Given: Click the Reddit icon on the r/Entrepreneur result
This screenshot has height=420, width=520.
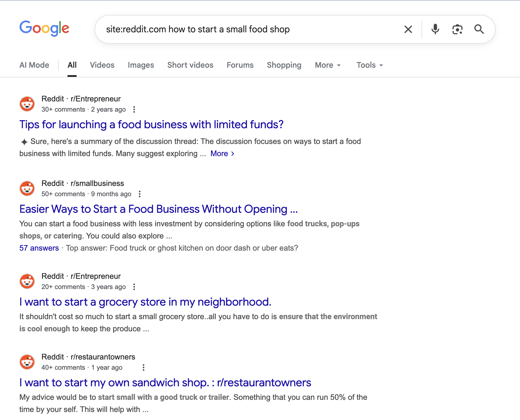Looking at the screenshot, I should click(27, 104).
